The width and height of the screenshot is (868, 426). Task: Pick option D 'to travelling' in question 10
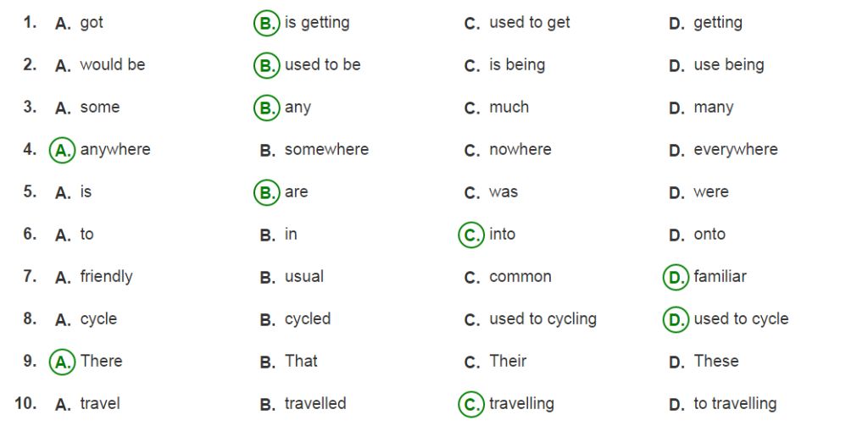722,405
